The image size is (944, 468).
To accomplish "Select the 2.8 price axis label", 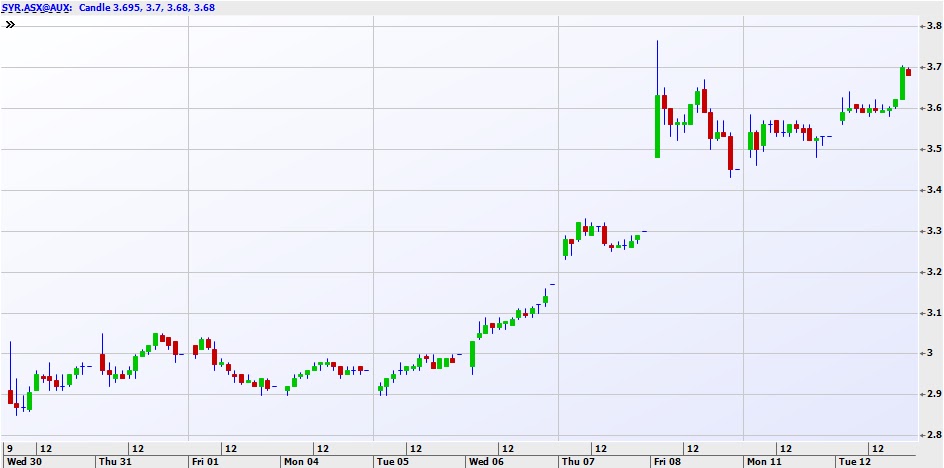I will (x=935, y=435).
